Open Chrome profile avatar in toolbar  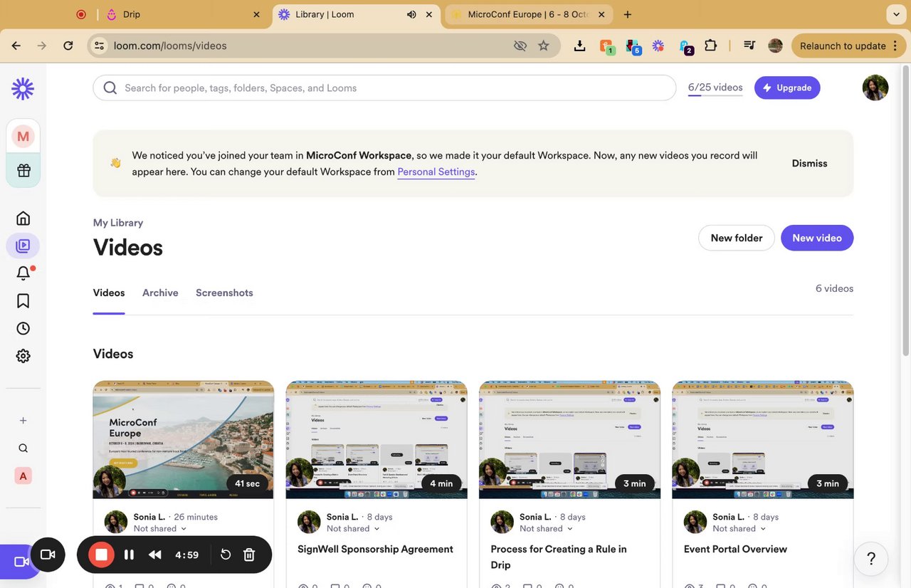click(776, 46)
